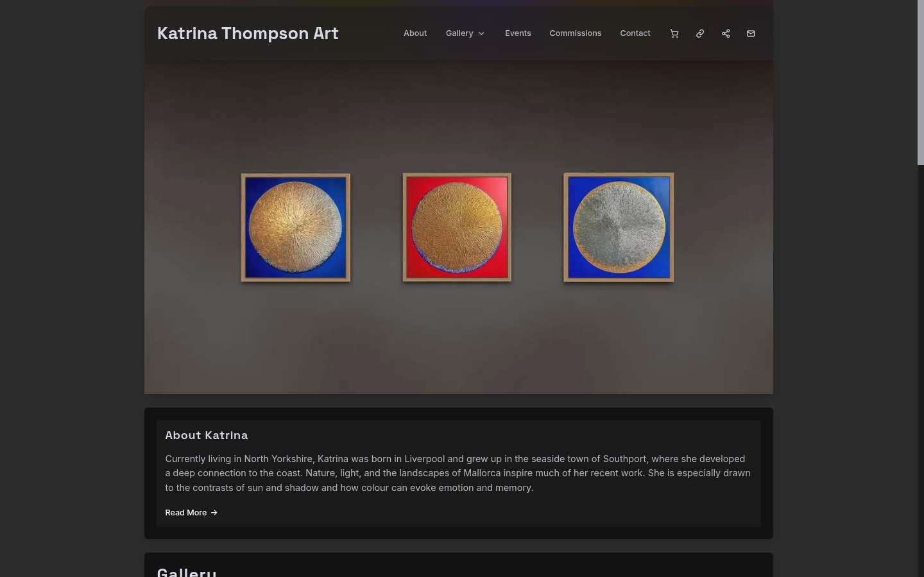Click the silver circle on blue painting

point(619,227)
